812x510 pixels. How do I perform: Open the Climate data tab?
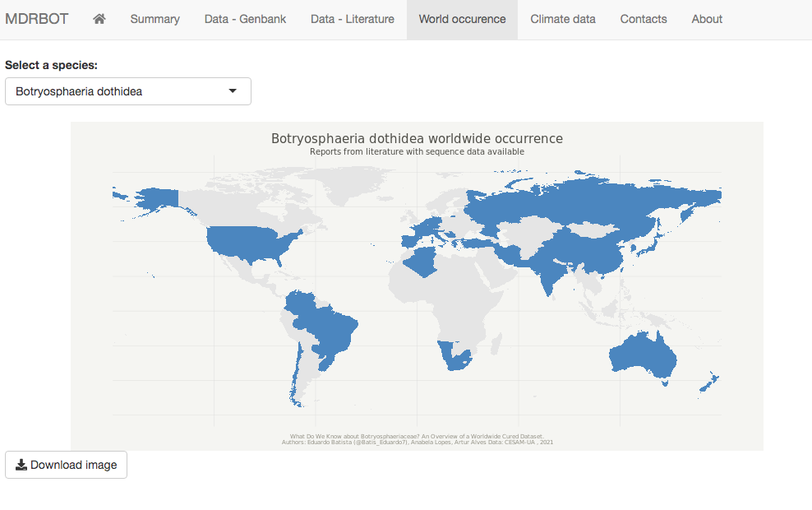(x=562, y=19)
